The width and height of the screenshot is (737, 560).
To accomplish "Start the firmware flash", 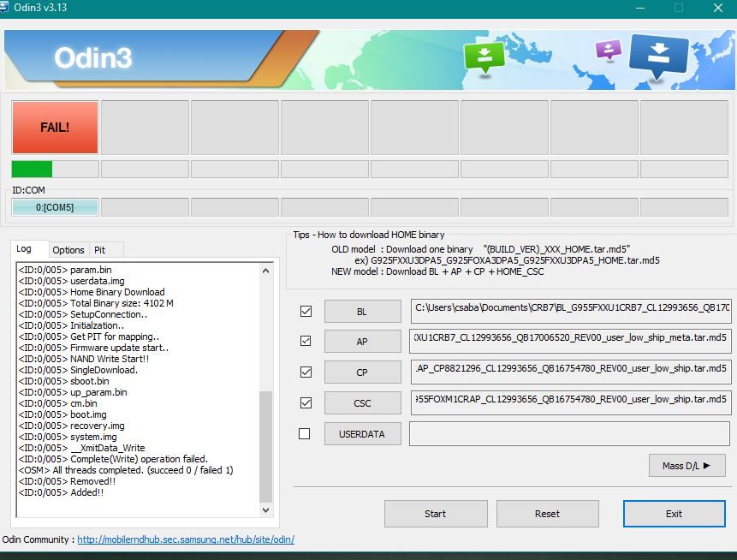I will click(436, 514).
